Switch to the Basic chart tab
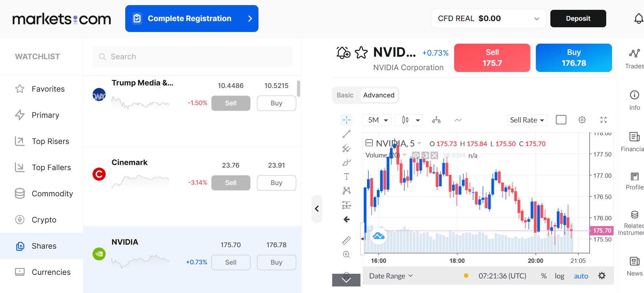The image size is (644, 293). (345, 95)
